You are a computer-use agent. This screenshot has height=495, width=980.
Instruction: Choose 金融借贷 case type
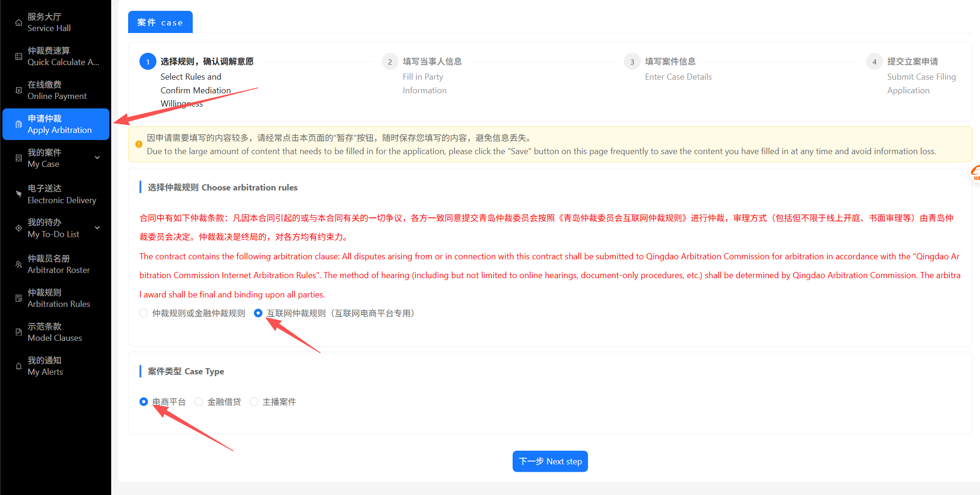[x=199, y=402]
